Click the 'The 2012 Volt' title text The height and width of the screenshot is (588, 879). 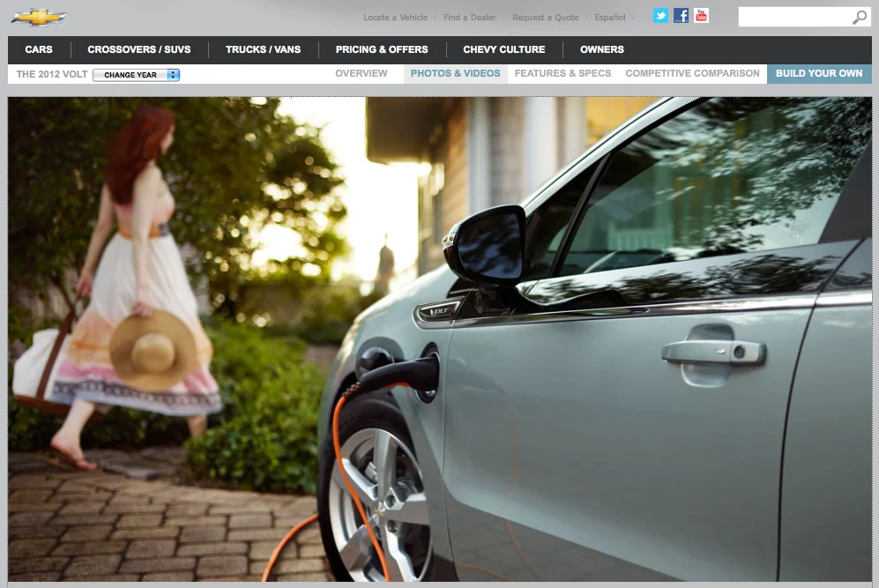click(x=51, y=74)
